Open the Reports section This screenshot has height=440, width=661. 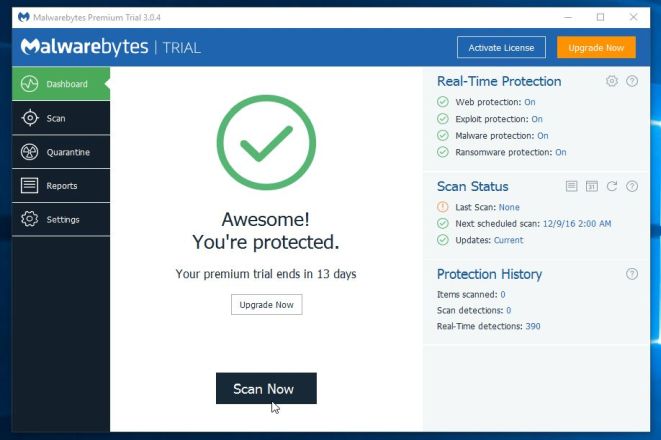point(61,186)
